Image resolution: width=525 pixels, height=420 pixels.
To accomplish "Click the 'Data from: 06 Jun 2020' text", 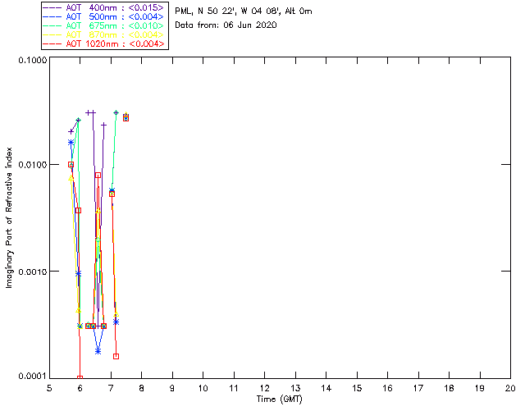I will [x=226, y=25].
